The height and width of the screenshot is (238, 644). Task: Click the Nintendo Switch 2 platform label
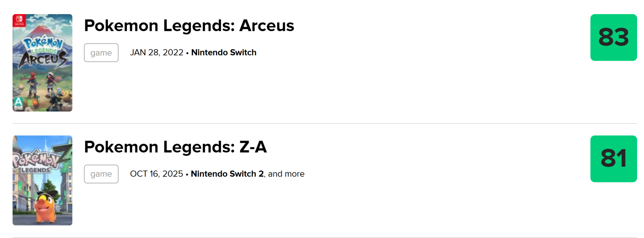click(x=227, y=174)
